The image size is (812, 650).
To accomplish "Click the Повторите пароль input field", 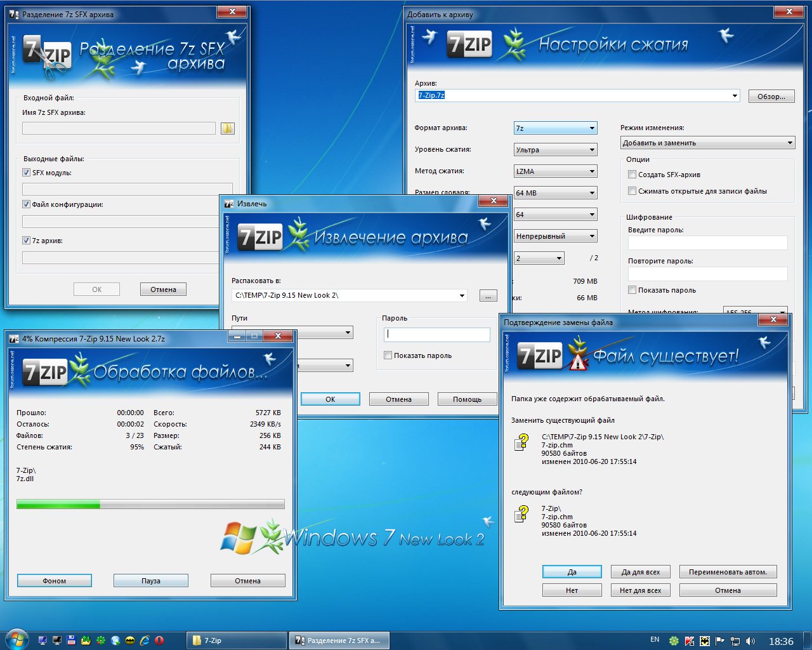I will [x=707, y=274].
